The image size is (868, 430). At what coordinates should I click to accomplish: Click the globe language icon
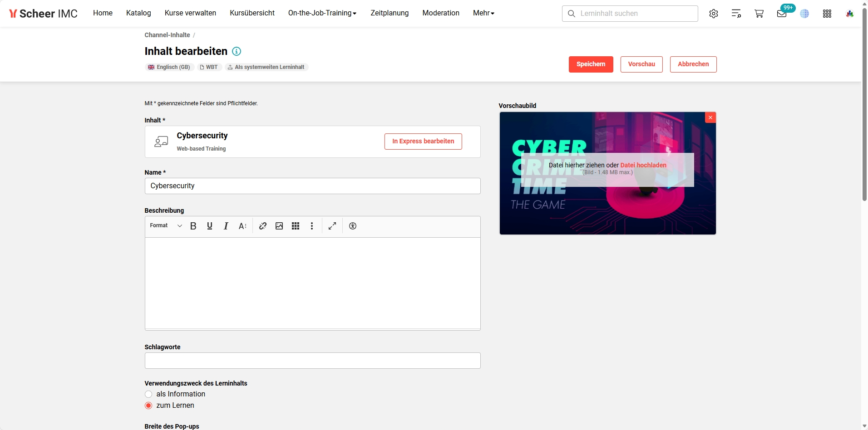[804, 14]
